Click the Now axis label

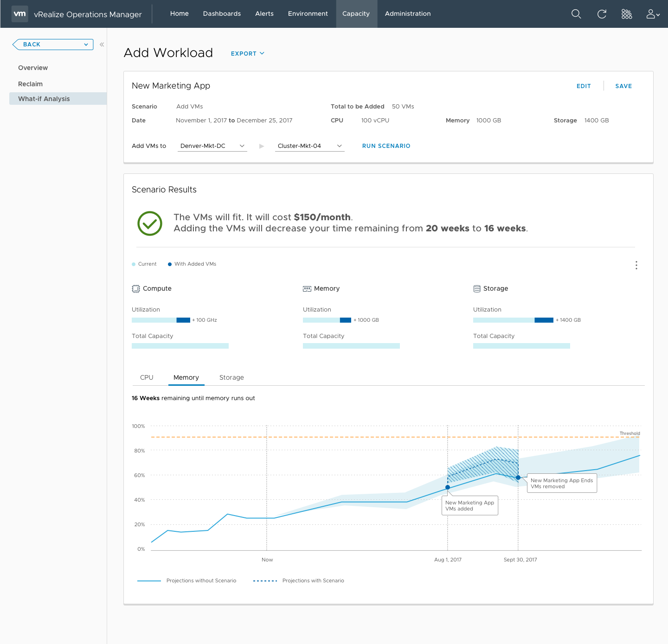click(x=267, y=560)
